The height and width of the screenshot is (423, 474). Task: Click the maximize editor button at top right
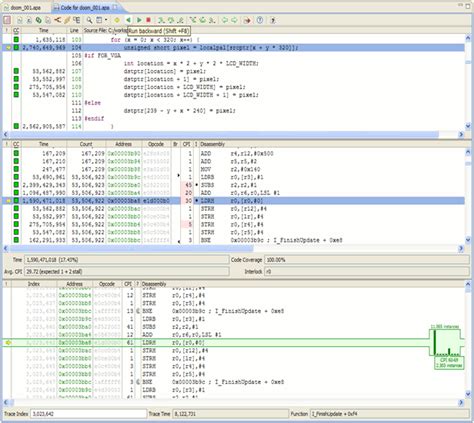point(468,6)
